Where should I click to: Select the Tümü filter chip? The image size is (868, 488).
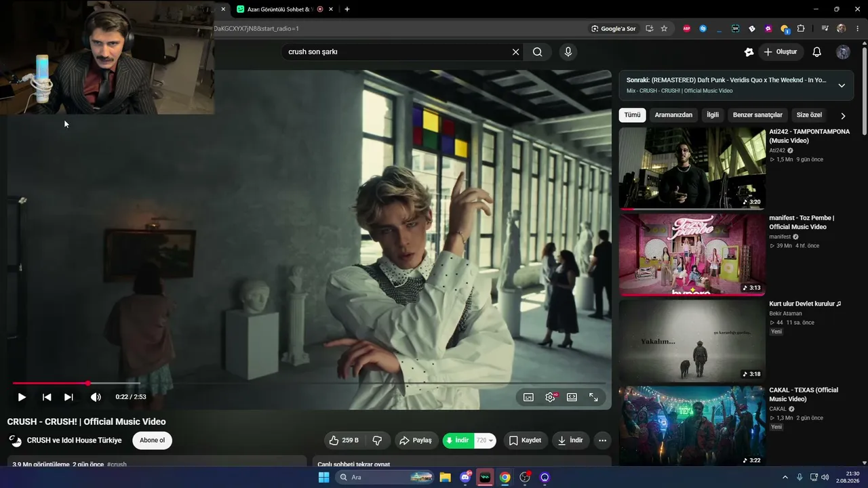(632, 115)
